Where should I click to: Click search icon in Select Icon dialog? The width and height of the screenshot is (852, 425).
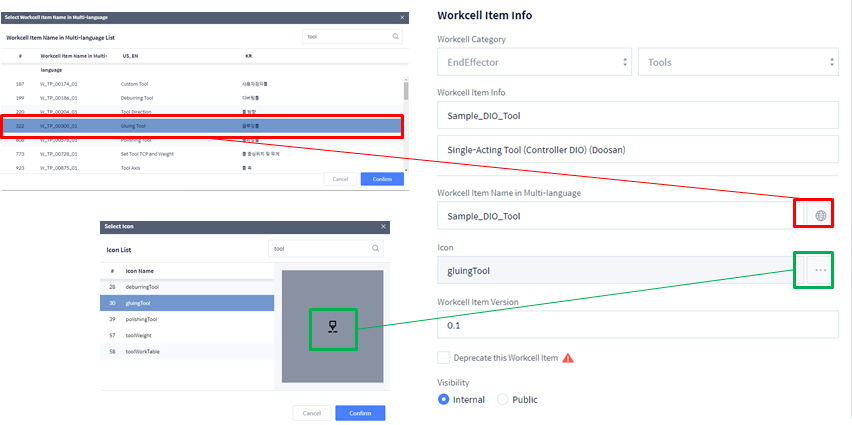tap(375, 248)
